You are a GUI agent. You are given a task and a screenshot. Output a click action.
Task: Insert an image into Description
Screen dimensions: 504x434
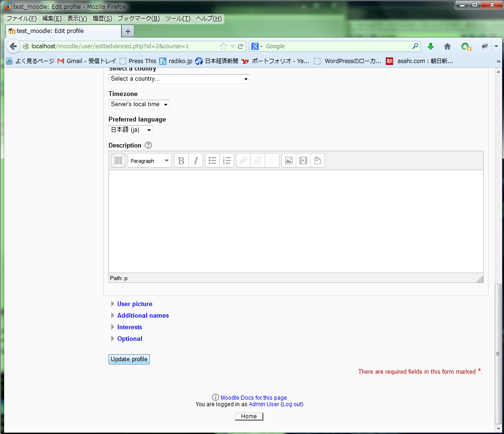tap(289, 160)
